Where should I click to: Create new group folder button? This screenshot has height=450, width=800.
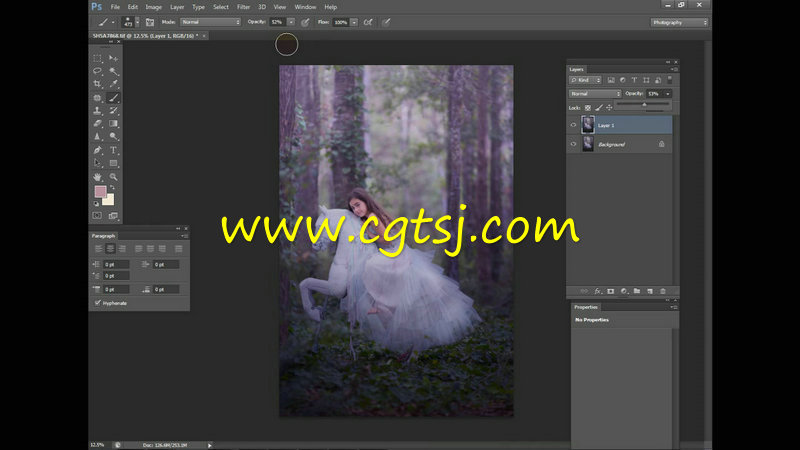(637, 291)
